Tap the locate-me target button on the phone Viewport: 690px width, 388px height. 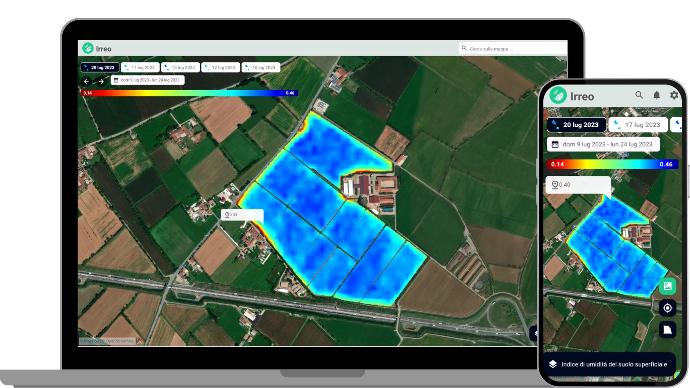tap(668, 308)
